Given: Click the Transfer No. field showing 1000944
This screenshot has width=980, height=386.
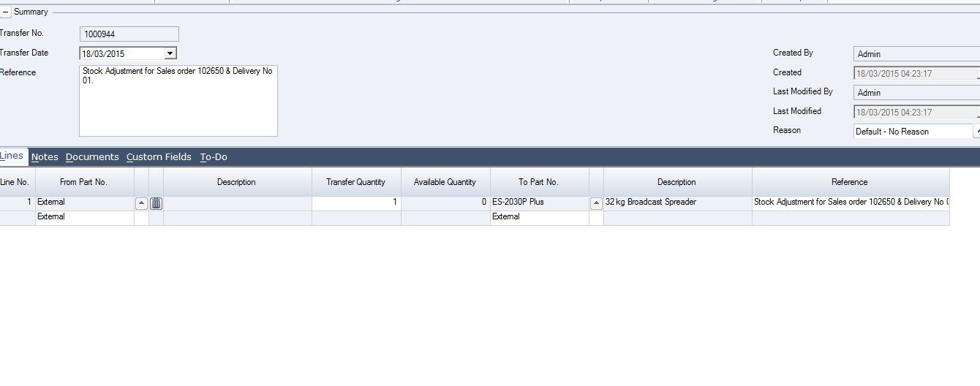Looking at the screenshot, I should tap(129, 34).
